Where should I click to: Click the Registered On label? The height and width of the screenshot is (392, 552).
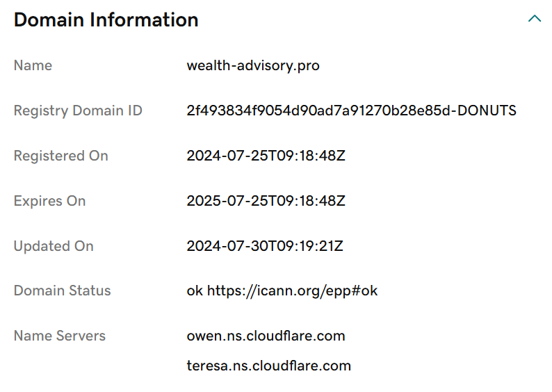point(61,156)
